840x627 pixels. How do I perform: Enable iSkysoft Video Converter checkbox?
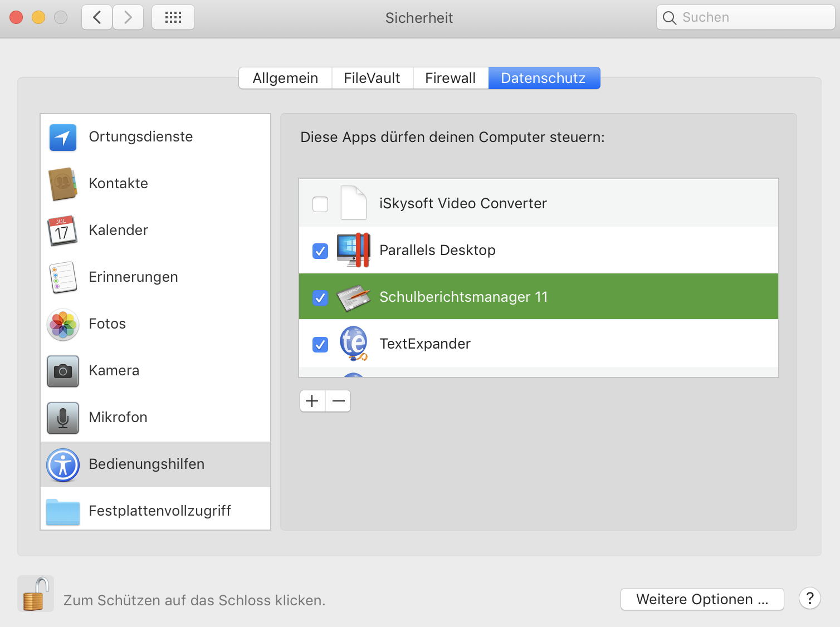pyautogui.click(x=320, y=204)
